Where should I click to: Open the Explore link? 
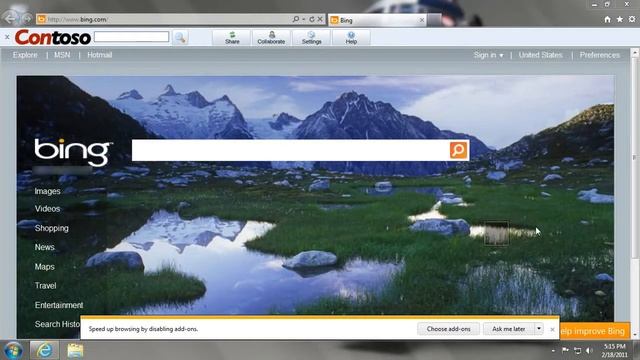click(25, 55)
